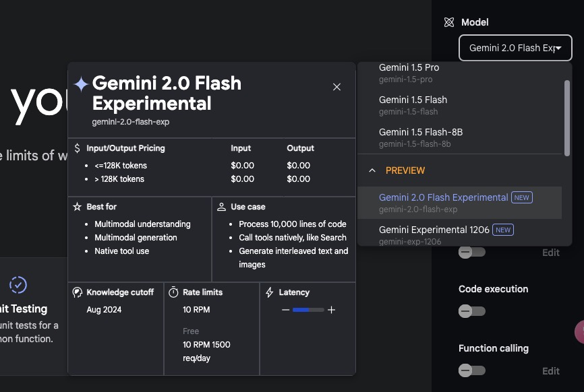
Task: Click the Rate limits stopwatch icon
Action: point(173,292)
